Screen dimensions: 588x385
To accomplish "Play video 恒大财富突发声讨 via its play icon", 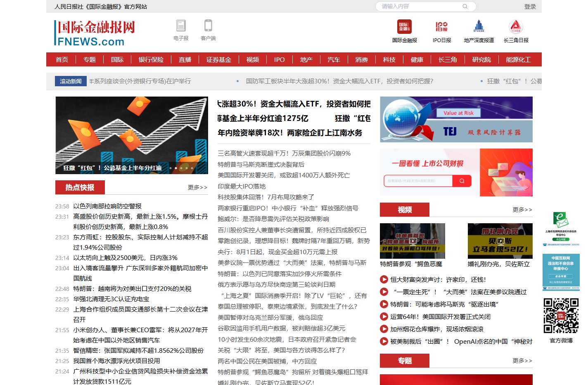I will (384, 279).
